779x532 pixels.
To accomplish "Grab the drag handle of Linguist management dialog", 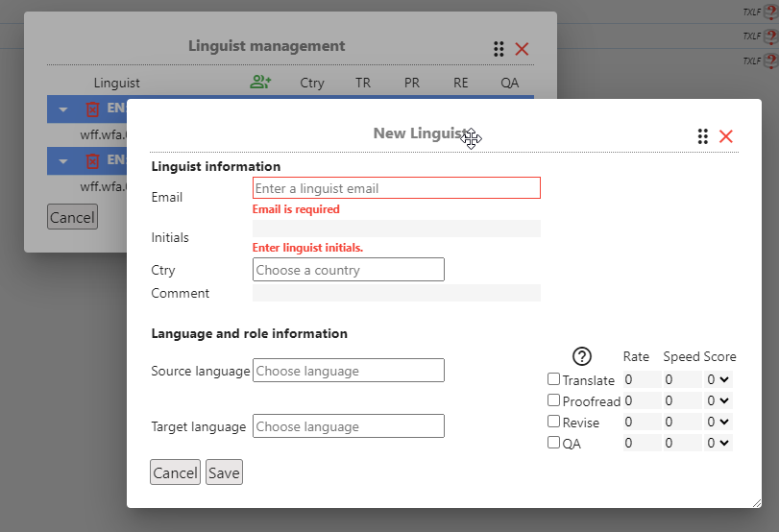I will coord(499,49).
